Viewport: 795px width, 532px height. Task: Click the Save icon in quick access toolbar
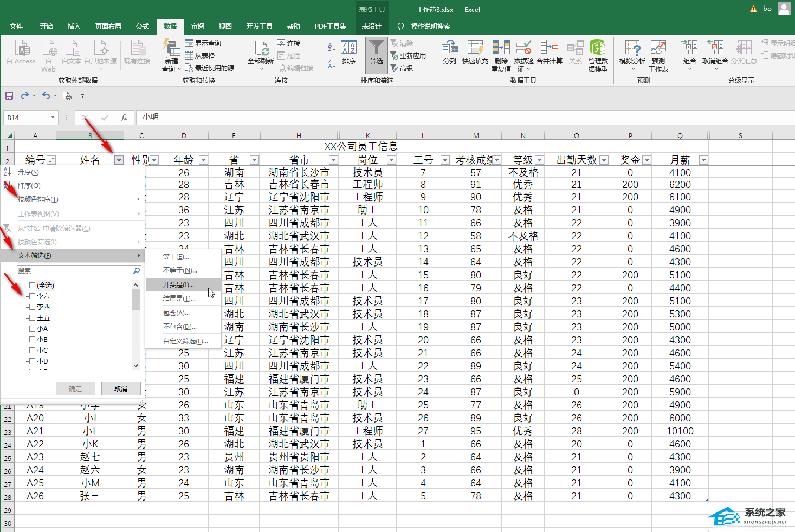click(9, 96)
